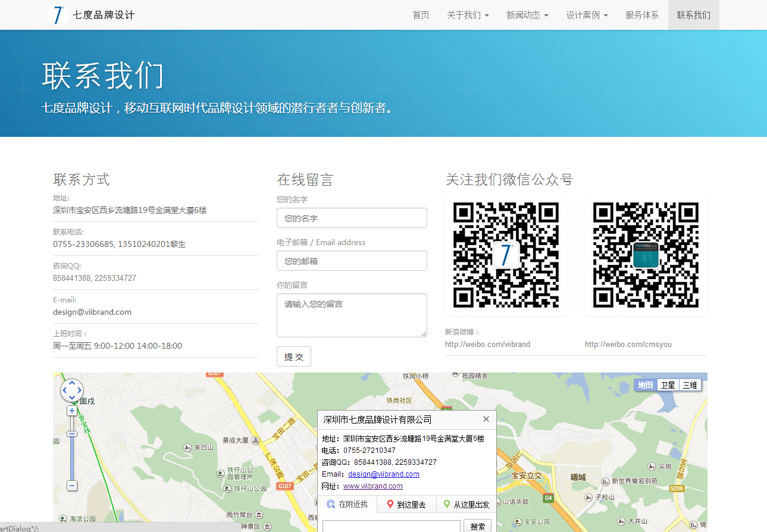
Task: Click the http://weibo.com/viibrand text
Action: [487, 344]
